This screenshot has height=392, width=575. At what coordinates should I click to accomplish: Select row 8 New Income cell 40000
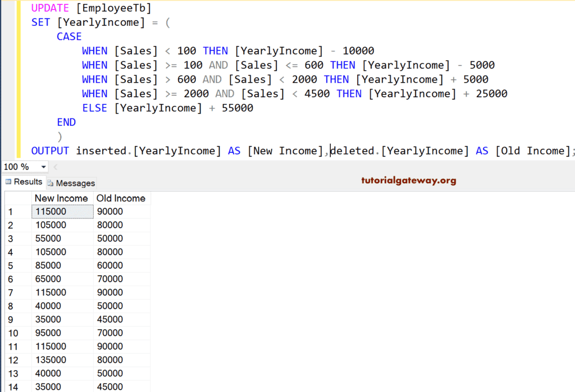coord(62,306)
